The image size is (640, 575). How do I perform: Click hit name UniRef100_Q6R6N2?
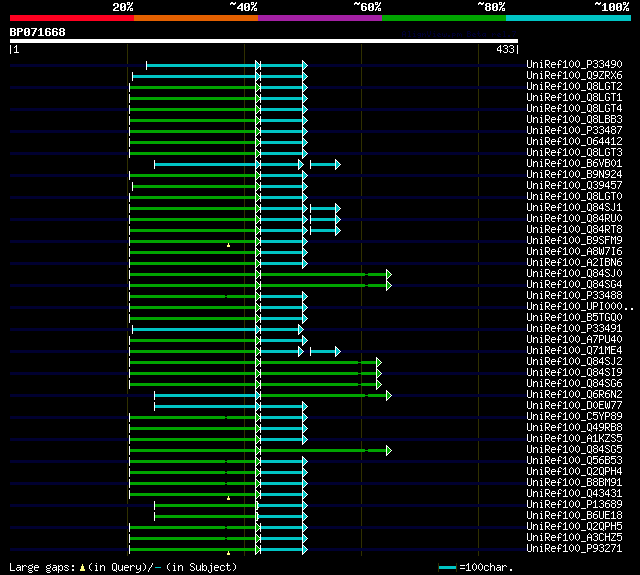point(574,395)
